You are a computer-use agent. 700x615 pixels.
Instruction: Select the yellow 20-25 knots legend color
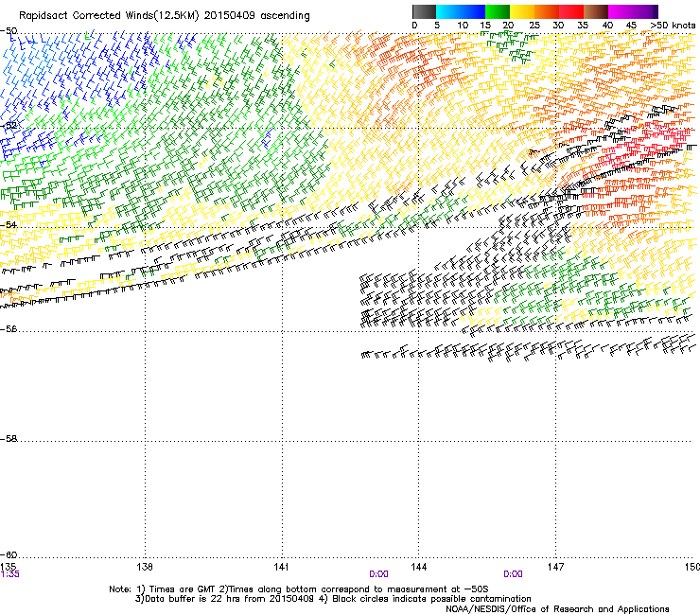522,11
